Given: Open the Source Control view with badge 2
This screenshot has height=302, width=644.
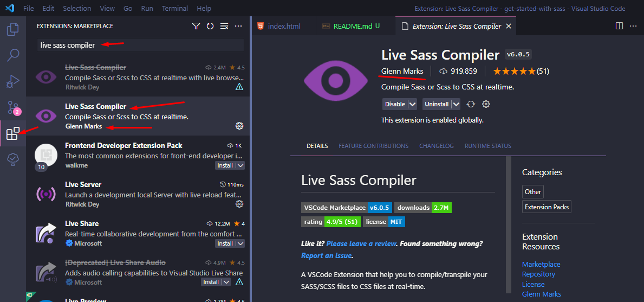Looking at the screenshot, I should (13, 108).
